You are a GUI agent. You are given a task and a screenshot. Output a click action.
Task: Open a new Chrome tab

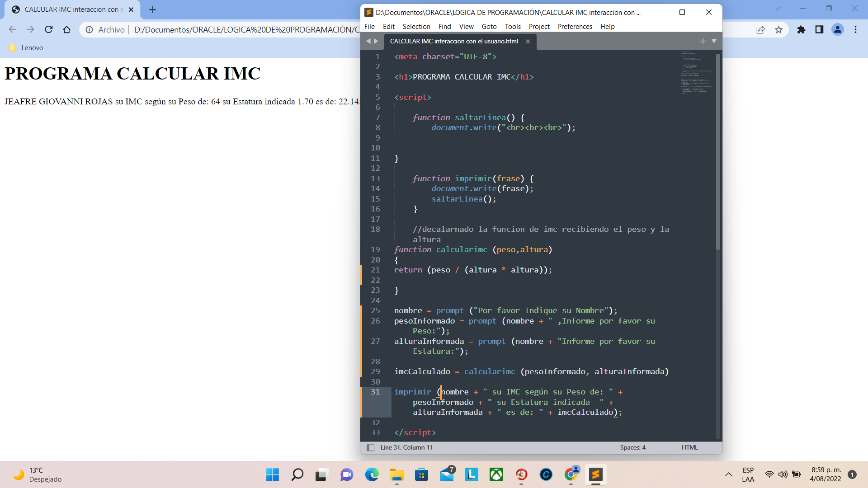pos(152,9)
